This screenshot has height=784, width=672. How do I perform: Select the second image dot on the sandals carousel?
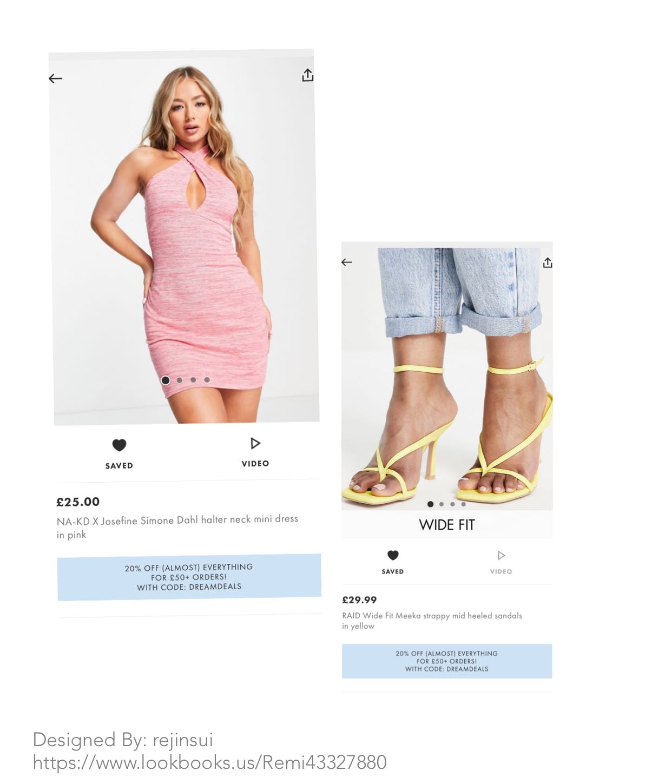coord(442,504)
